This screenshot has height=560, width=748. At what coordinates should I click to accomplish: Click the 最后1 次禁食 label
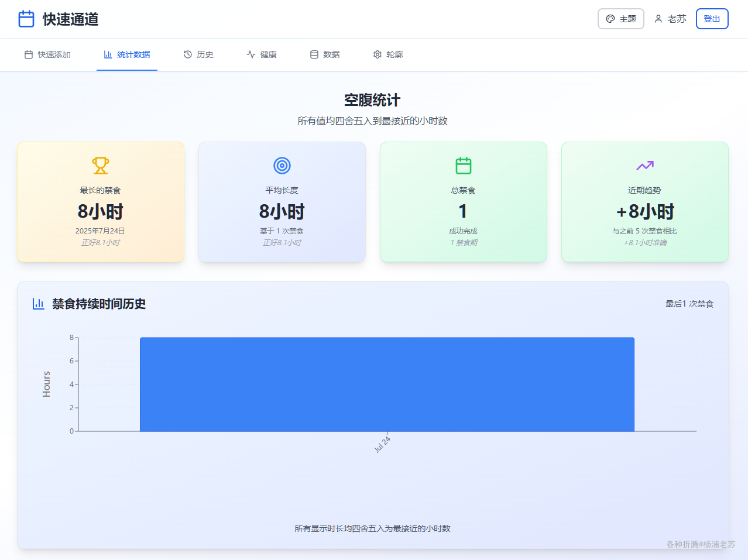(x=689, y=304)
